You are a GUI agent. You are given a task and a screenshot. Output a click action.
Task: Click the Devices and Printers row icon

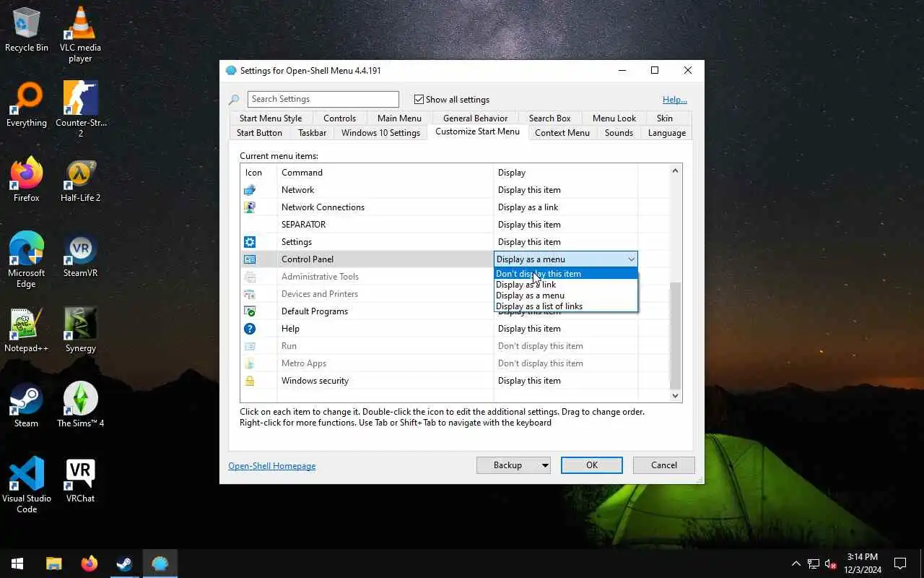pyautogui.click(x=250, y=294)
